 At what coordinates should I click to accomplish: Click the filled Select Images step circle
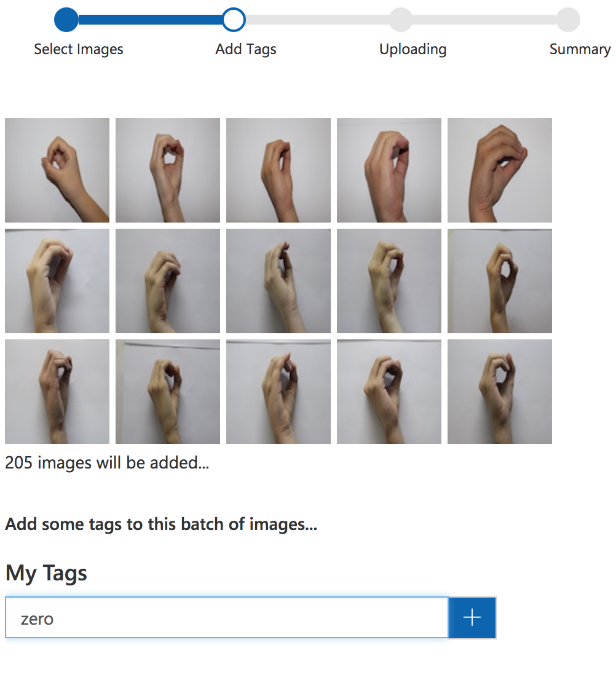click(66, 20)
